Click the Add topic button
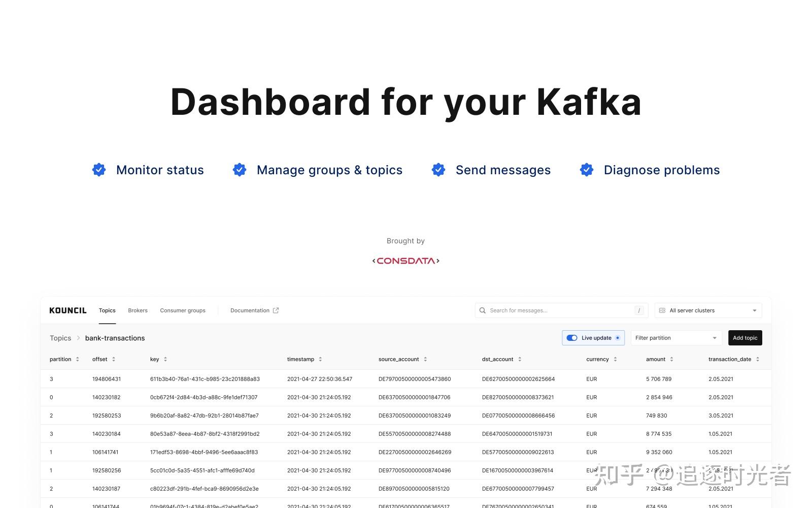This screenshot has height=508, width=812. pos(745,338)
